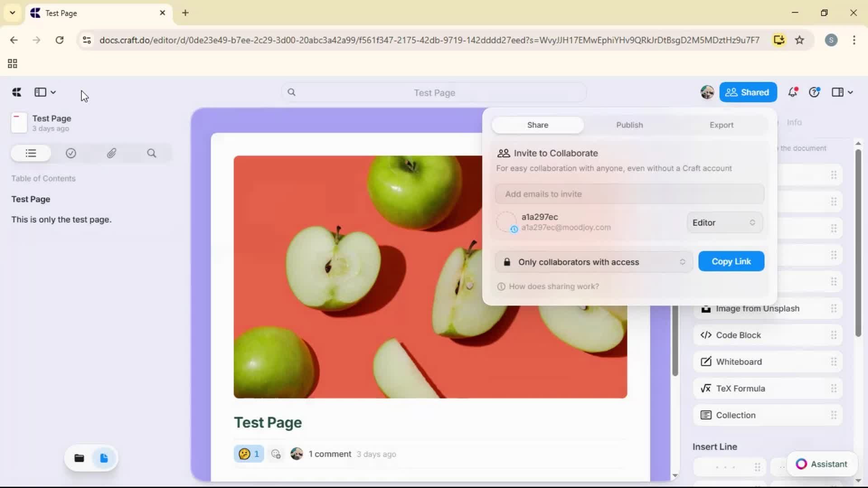Open the add-reaction smiley toggle
The height and width of the screenshot is (488, 868).
pos(276,454)
